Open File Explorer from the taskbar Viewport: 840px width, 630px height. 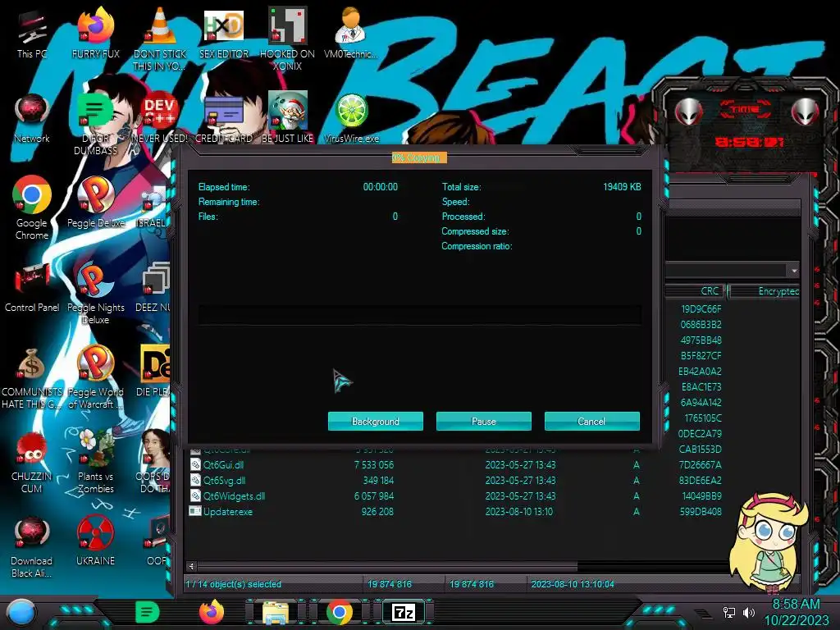click(276, 613)
